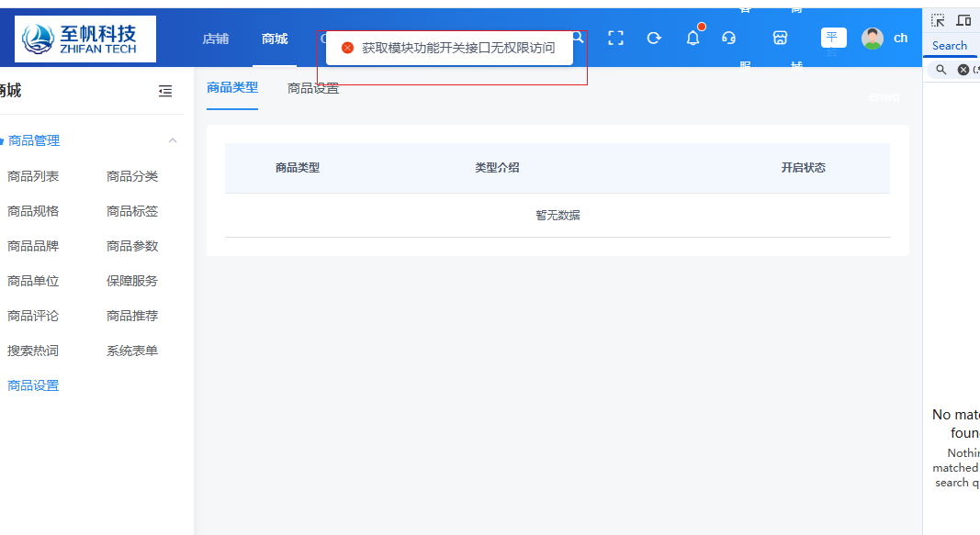Toggle the DevTools device toolbar icon

tap(963, 20)
